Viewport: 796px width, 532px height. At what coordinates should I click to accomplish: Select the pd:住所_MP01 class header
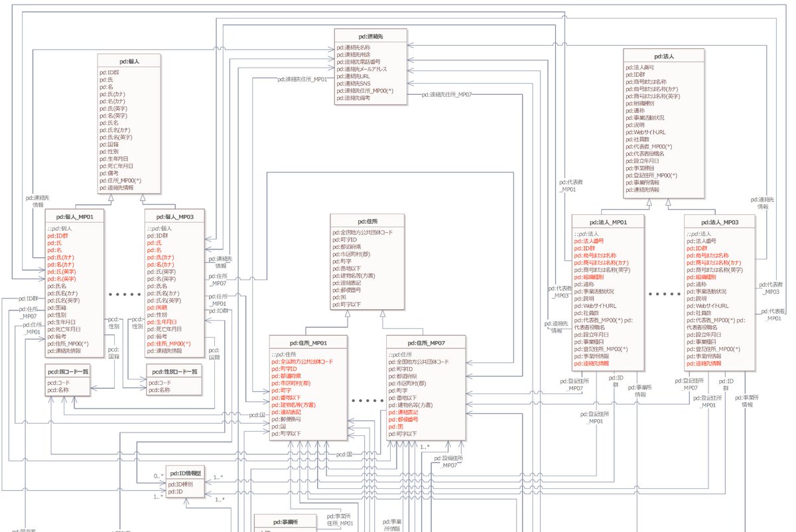[x=308, y=342]
